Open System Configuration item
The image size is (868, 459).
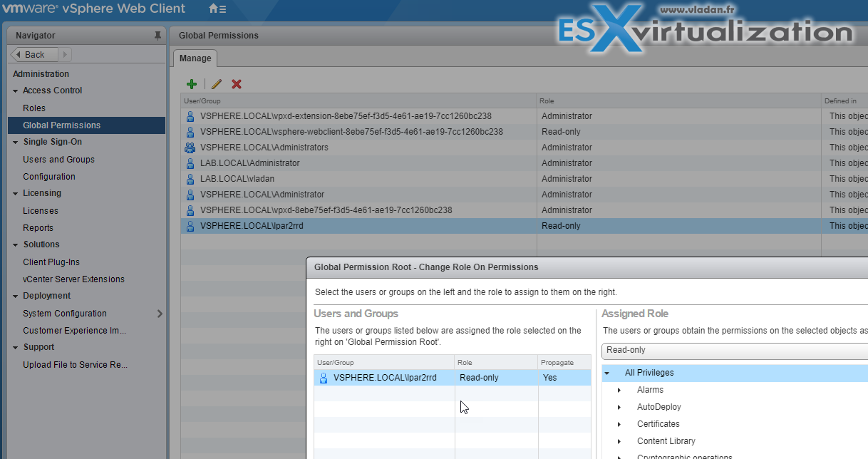coord(65,314)
